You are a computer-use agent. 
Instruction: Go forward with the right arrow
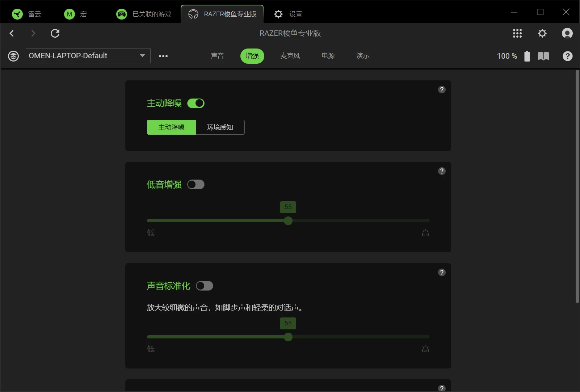coord(33,33)
